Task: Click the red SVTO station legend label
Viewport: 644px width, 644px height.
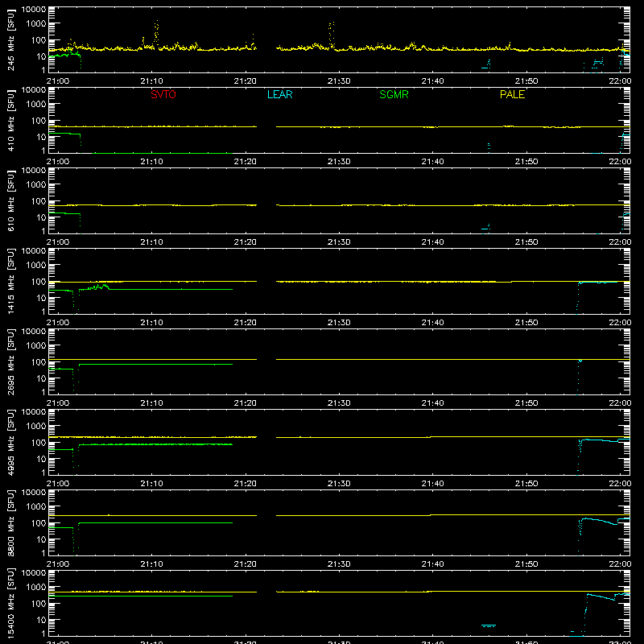Action: pos(163,94)
